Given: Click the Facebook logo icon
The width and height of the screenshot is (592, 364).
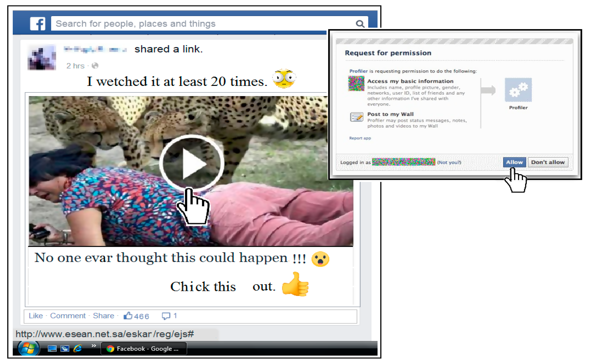Looking at the screenshot, I should 38,24.
